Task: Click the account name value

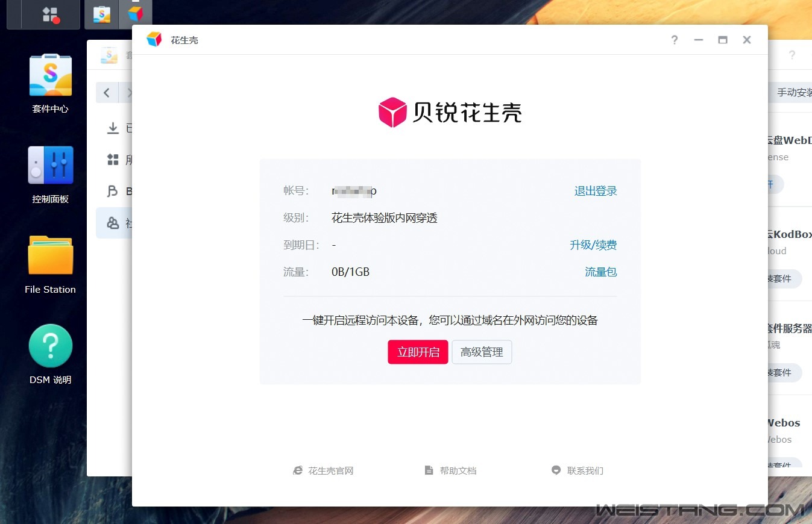Action: click(x=354, y=191)
